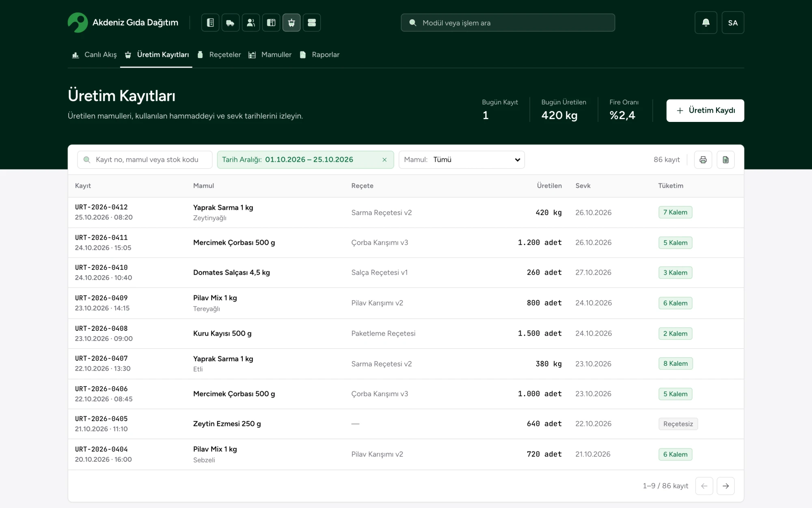
Task: Open the SA user profile menu
Action: [x=733, y=23]
